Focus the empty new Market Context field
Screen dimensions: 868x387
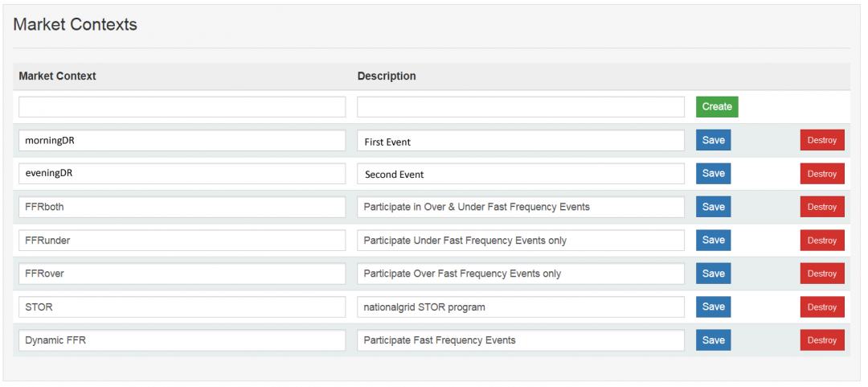click(182, 107)
